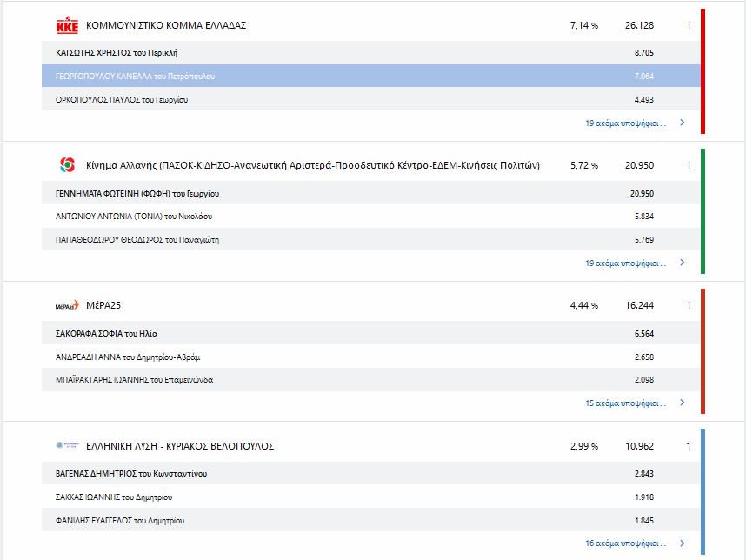This screenshot has height=560, width=746.
Task: Click ΣΑΚΚΑΣ vote count 1.918
Action: (x=644, y=497)
